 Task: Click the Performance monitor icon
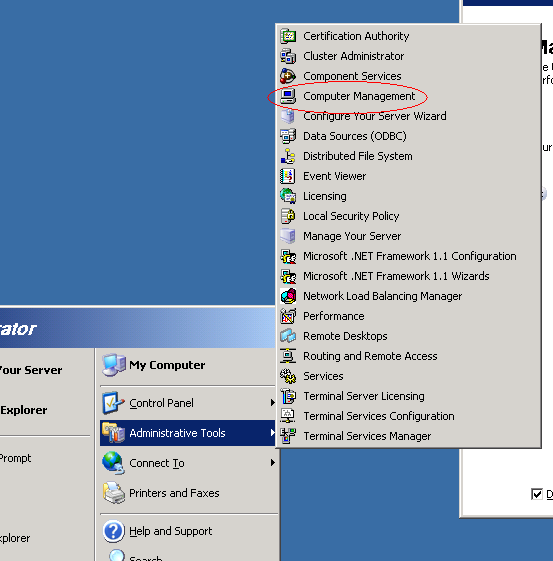288,316
